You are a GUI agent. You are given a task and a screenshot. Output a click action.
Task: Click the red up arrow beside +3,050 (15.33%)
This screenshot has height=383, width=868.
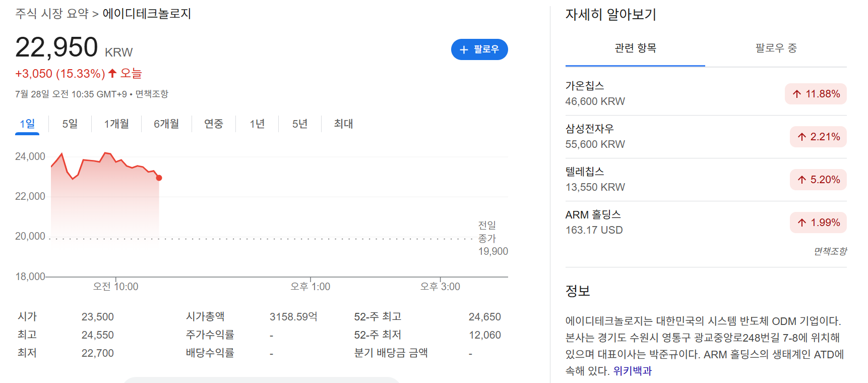pos(112,73)
